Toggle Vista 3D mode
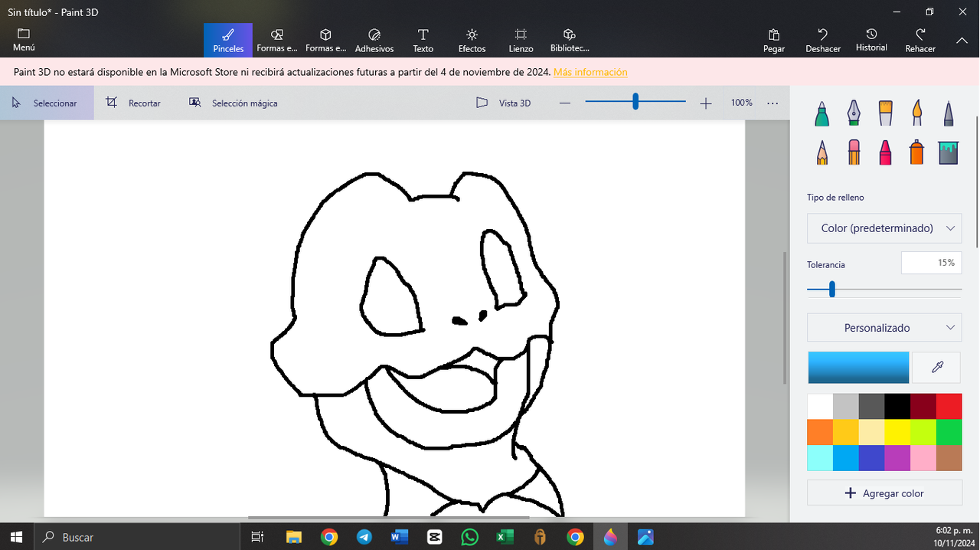The height and width of the screenshot is (550, 980). point(504,103)
